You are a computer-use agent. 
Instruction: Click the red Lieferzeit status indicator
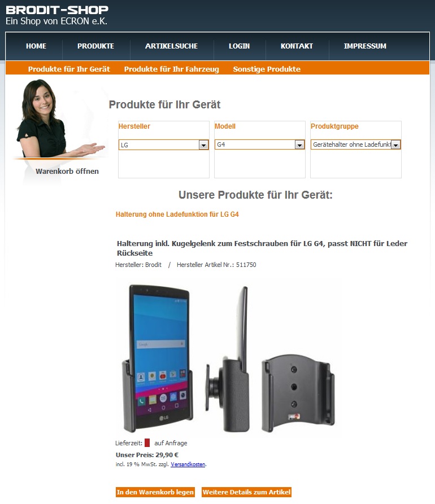click(147, 443)
